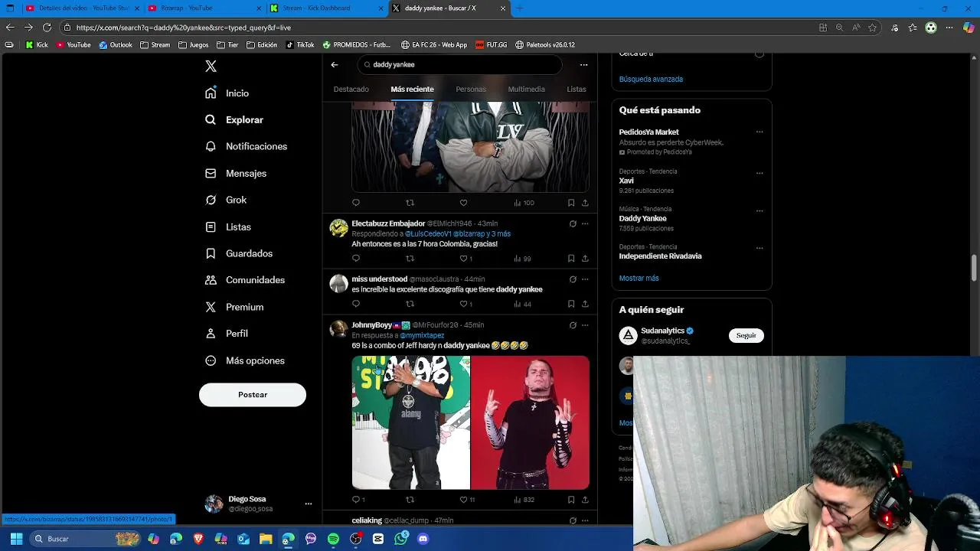The width and height of the screenshot is (980, 551).
Task: Open more options on miss understood's post
Action: point(585,279)
